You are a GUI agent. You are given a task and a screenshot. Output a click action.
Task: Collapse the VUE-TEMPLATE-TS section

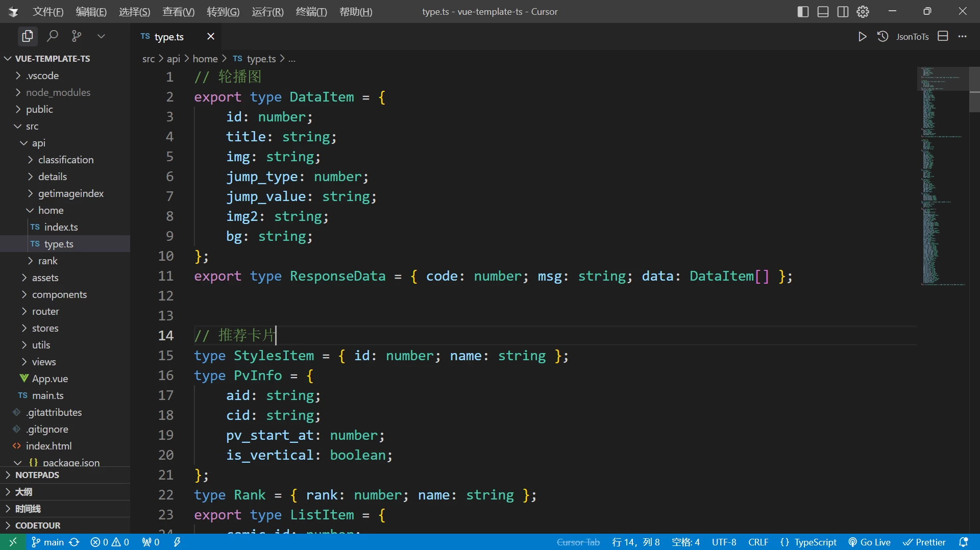coord(65,59)
